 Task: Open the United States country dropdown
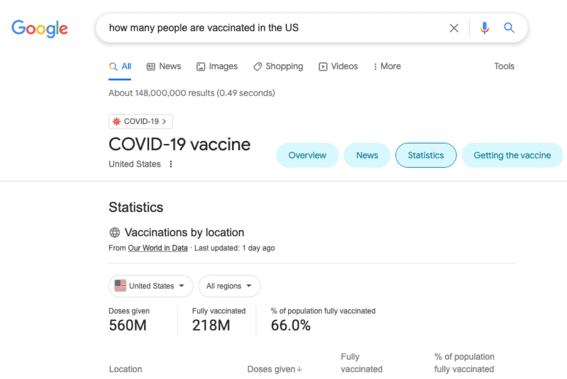pos(150,286)
